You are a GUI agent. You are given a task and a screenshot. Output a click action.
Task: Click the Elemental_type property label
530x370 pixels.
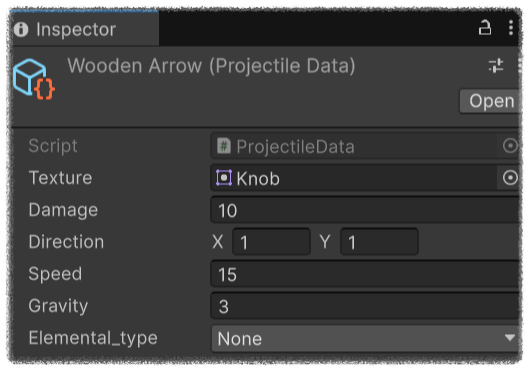(93, 338)
